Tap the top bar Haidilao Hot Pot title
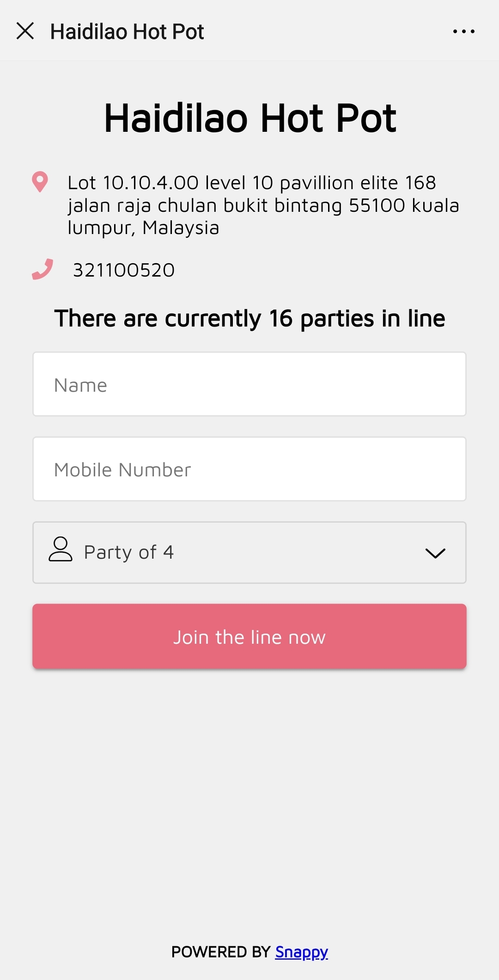Viewport: 499px width, 980px height. click(x=127, y=31)
